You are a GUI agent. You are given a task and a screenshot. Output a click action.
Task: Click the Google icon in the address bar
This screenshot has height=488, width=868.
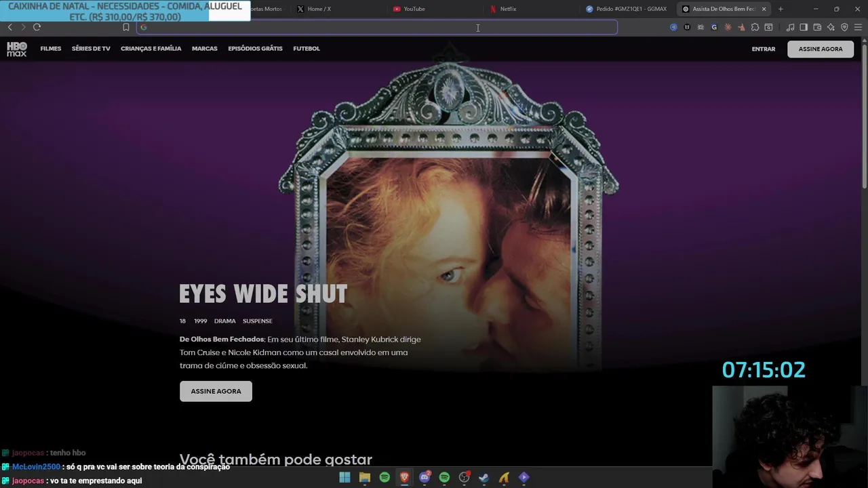point(143,27)
